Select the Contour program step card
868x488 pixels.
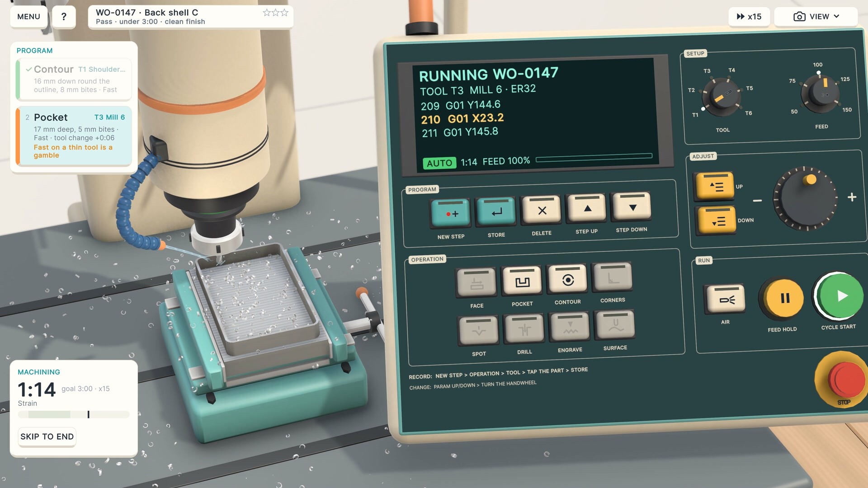click(x=74, y=79)
